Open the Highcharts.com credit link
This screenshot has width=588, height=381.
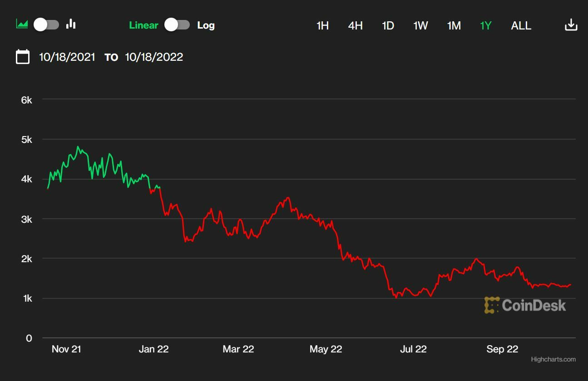pyautogui.click(x=553, y=359)
